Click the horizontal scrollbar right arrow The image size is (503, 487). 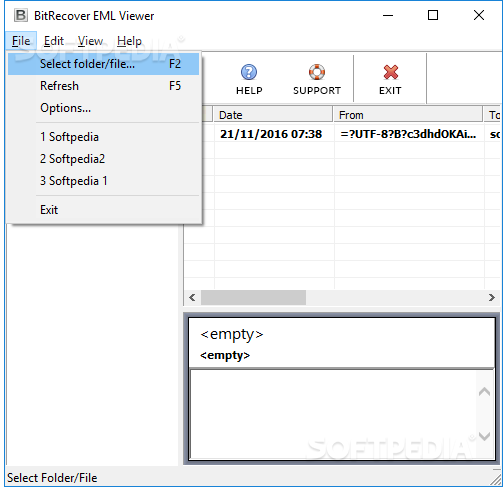(x=491, y=297)
